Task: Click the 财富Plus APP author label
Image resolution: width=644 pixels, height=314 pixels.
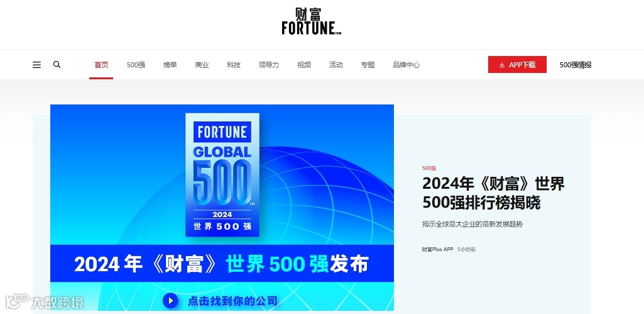Action: tap(437, 249)
